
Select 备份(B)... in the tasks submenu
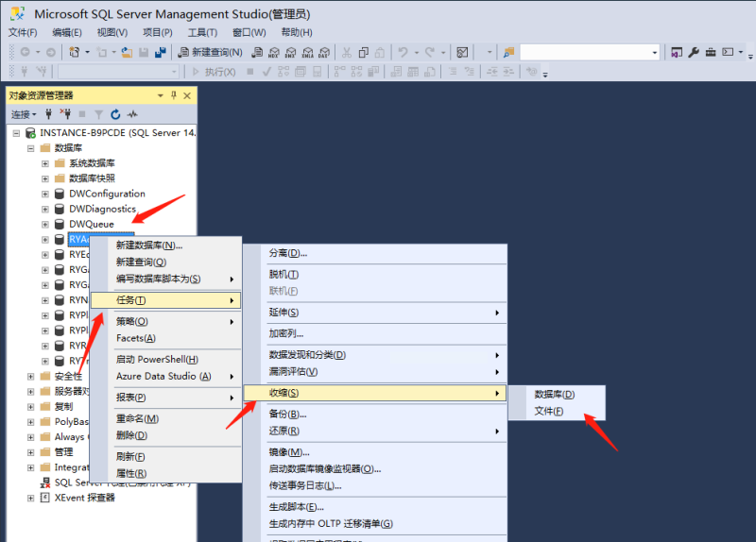coord(375,415)
